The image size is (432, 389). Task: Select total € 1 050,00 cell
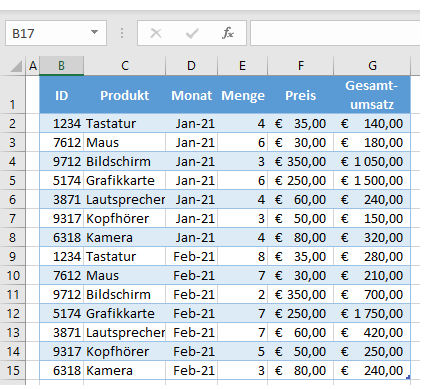pos(372,161)
